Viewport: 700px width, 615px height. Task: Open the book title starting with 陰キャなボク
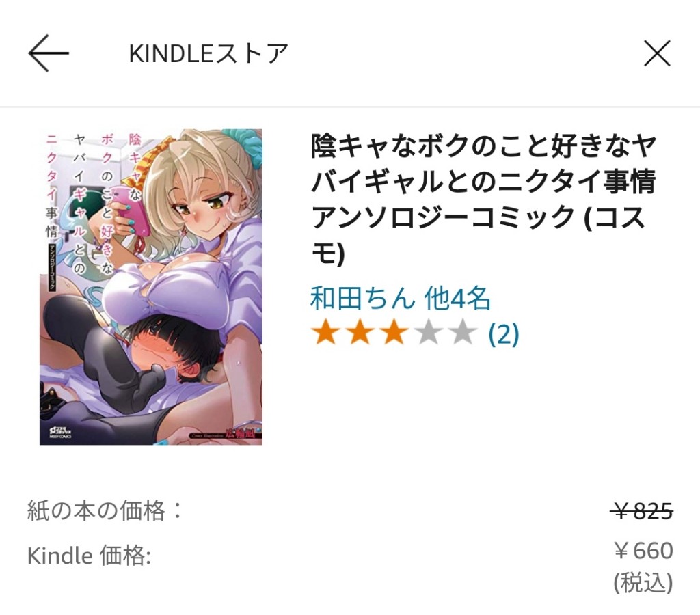click(x=483, y=200)
